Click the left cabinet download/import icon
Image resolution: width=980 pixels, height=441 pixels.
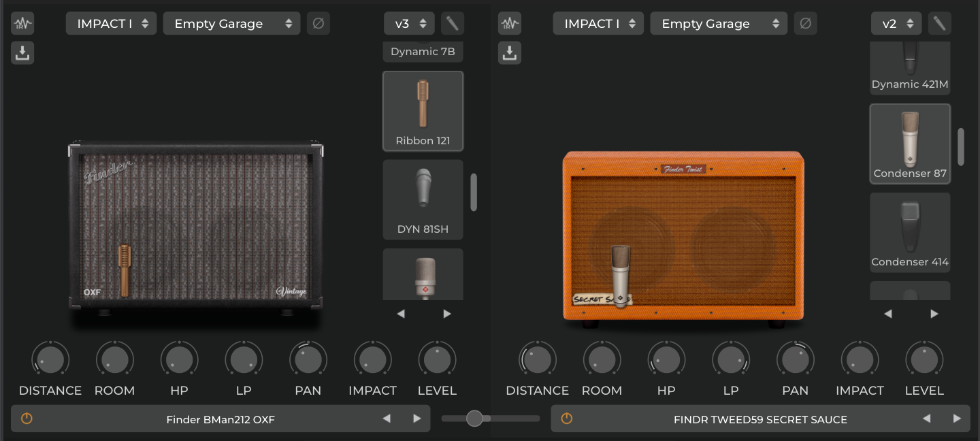pyautogui.click(x=22, y=53)
